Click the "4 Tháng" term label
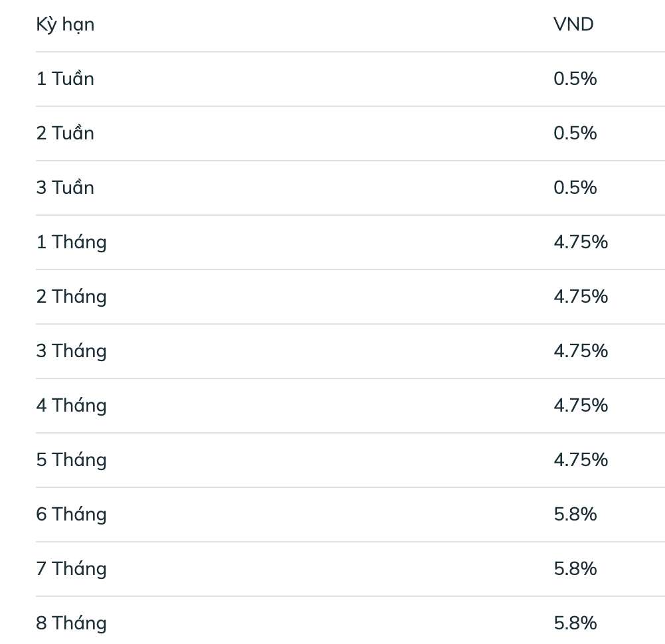 click(71, 406)
